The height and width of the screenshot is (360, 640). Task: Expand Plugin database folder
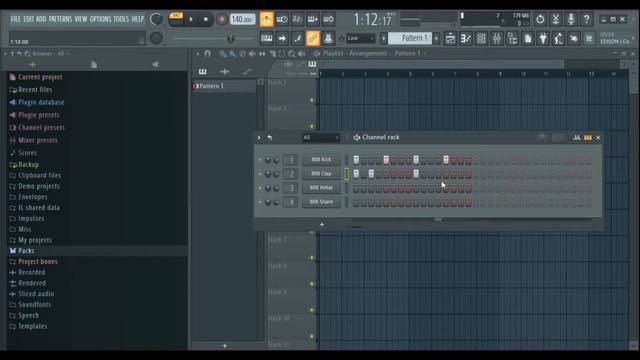[x=41, y=102]
